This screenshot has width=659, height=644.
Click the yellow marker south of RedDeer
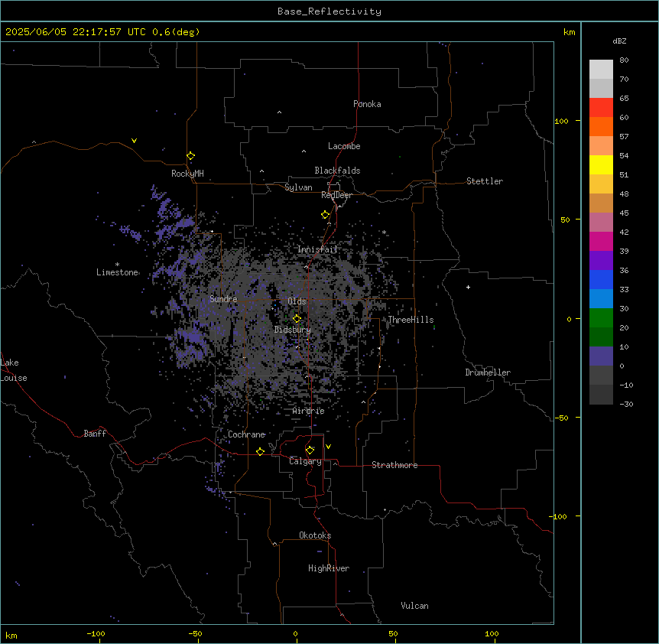pyautogui.click(x=325, y=214)
